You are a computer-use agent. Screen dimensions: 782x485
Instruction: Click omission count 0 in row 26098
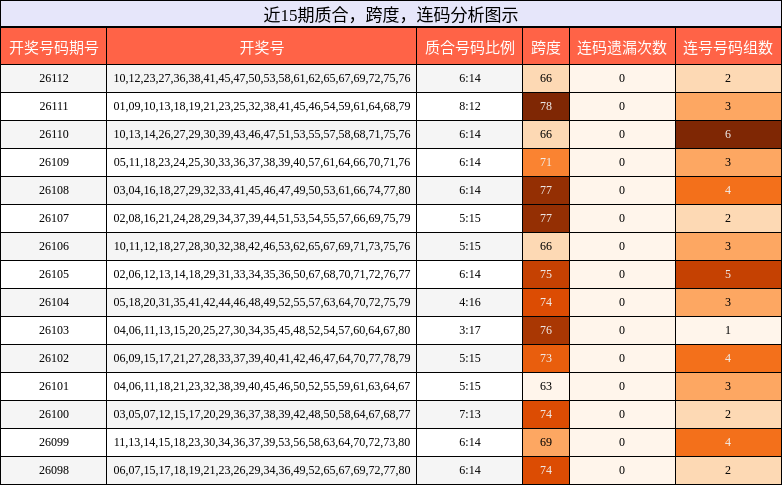622,470
